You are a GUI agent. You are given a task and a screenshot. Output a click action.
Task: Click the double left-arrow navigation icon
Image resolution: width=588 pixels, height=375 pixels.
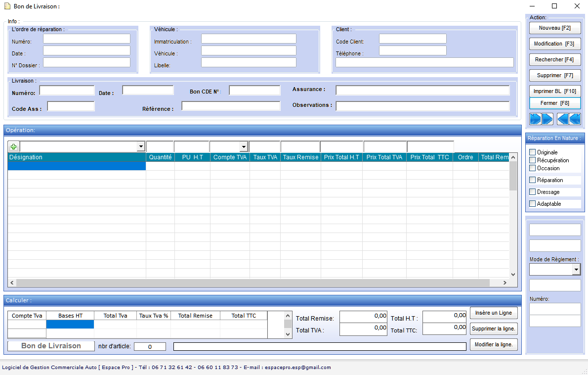pyautogui.click(x=575, y=119)
